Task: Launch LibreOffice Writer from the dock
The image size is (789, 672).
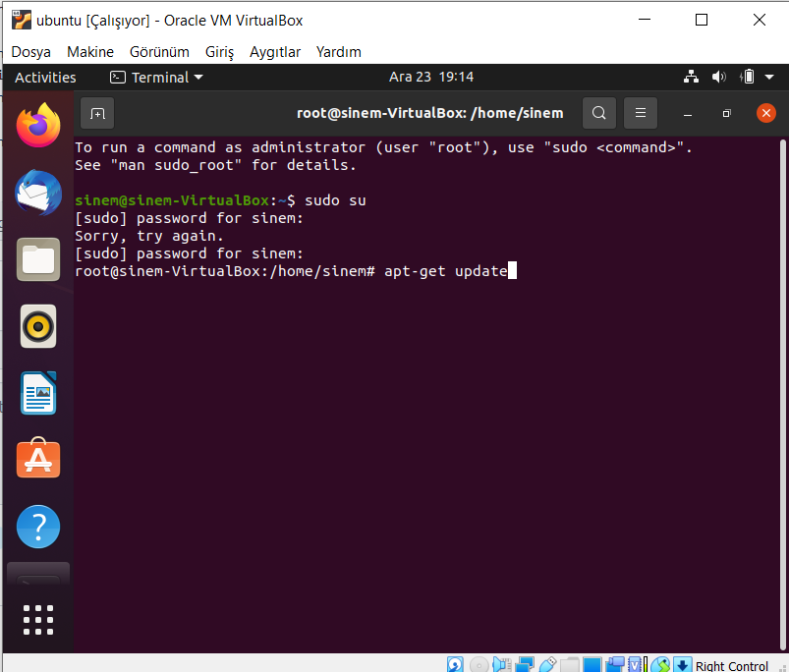Action: tap(38, 393)
